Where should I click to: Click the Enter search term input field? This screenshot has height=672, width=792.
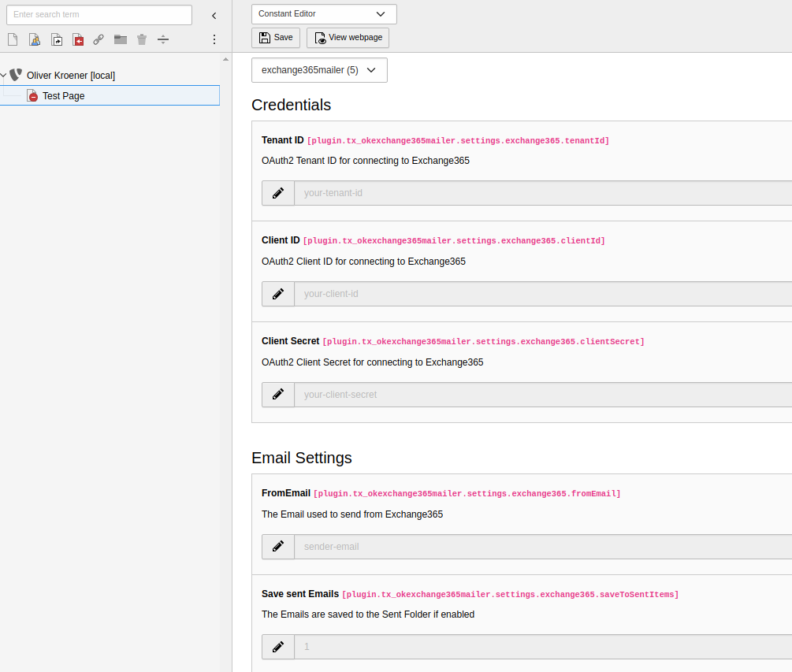click(x=99, y=14)
